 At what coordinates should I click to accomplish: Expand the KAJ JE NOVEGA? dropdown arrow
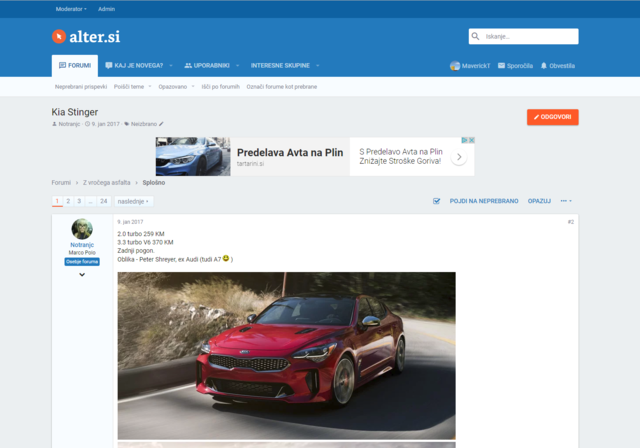tap(171, 66)
